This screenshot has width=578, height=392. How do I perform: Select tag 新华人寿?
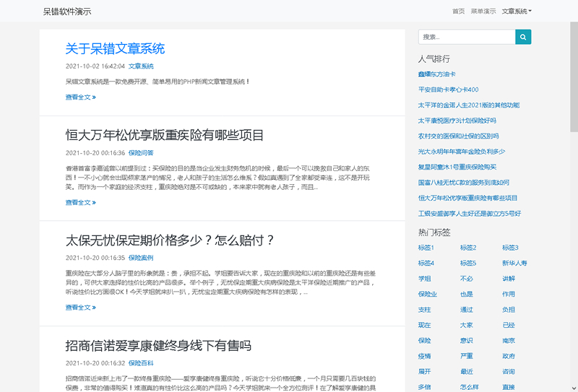[514, 263]
